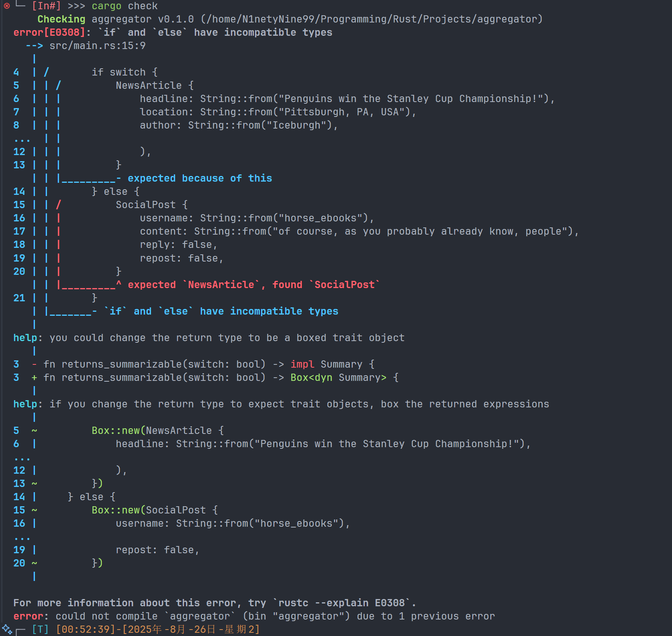Click the 'cargo check' command text
Image resolution: width=672 pixels, height=636 pixels.
(x=125, y=6)
